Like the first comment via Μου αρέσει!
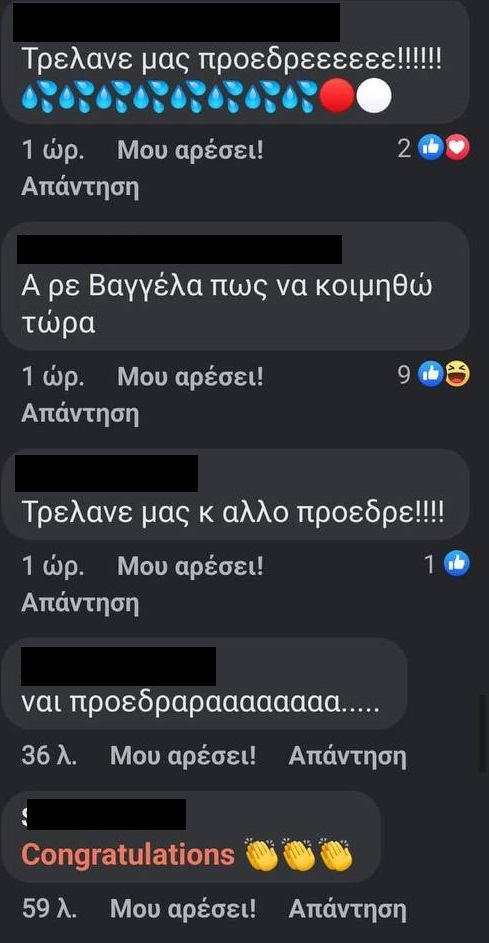Image resolution: width=489 pixels, height=943 pixels. (x=190, y=150)
